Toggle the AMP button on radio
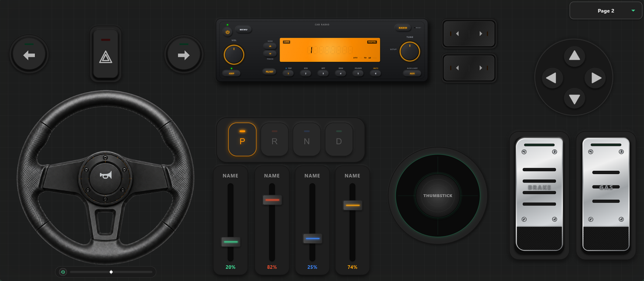Viewport: 644px width, 281px height. pos(232,73)
